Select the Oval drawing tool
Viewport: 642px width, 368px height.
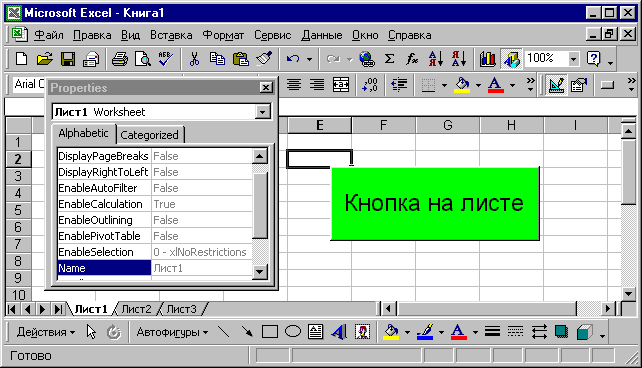coord(293,332)
